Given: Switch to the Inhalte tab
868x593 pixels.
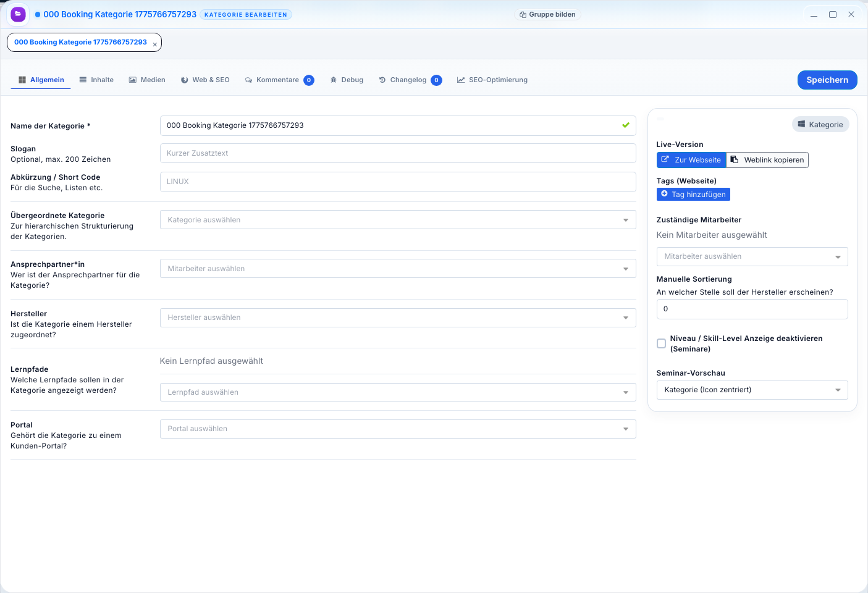Looking at the screenshot, I should click(x=96, y=80).
